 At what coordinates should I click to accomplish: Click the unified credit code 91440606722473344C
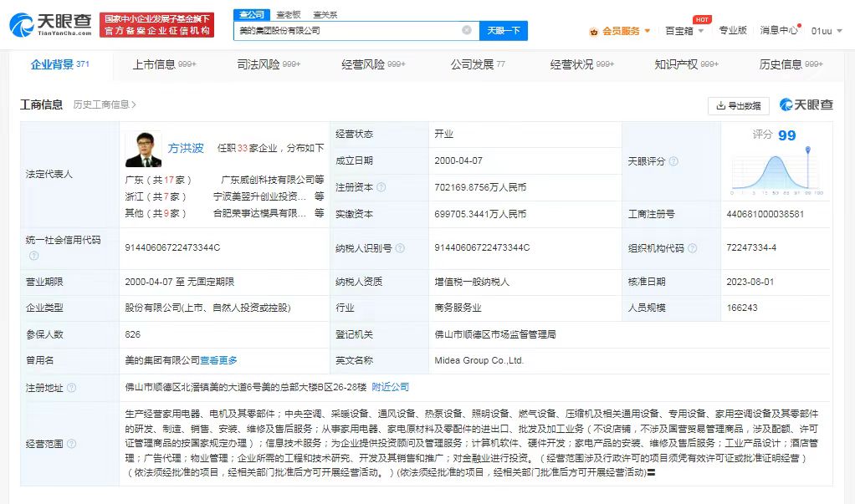coord(172,247)
